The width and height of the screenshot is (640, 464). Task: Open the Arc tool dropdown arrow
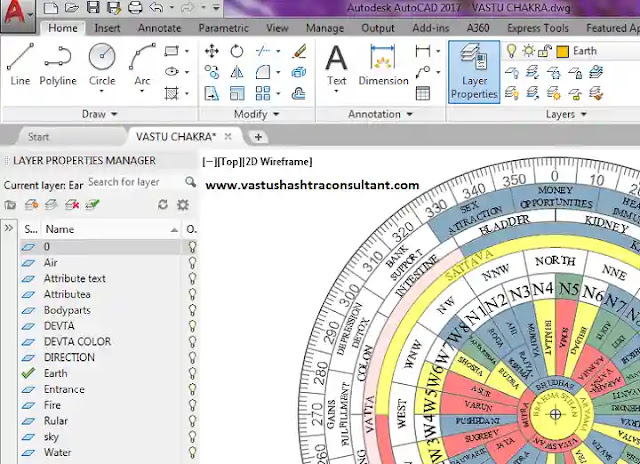[x=142, y=91]
